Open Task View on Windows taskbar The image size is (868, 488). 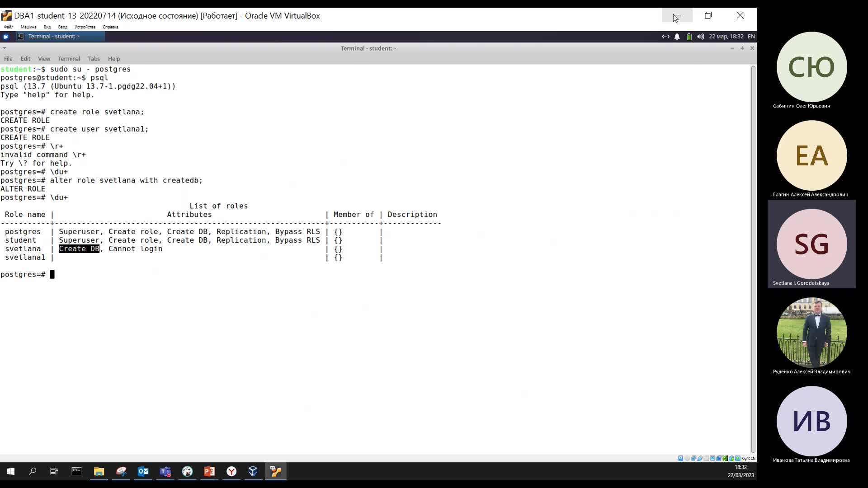click(x=54, y=472)
